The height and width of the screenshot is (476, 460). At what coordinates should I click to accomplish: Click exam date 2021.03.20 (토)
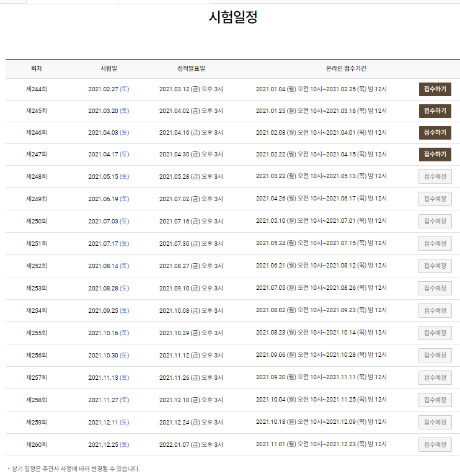[x=108, y=111]
